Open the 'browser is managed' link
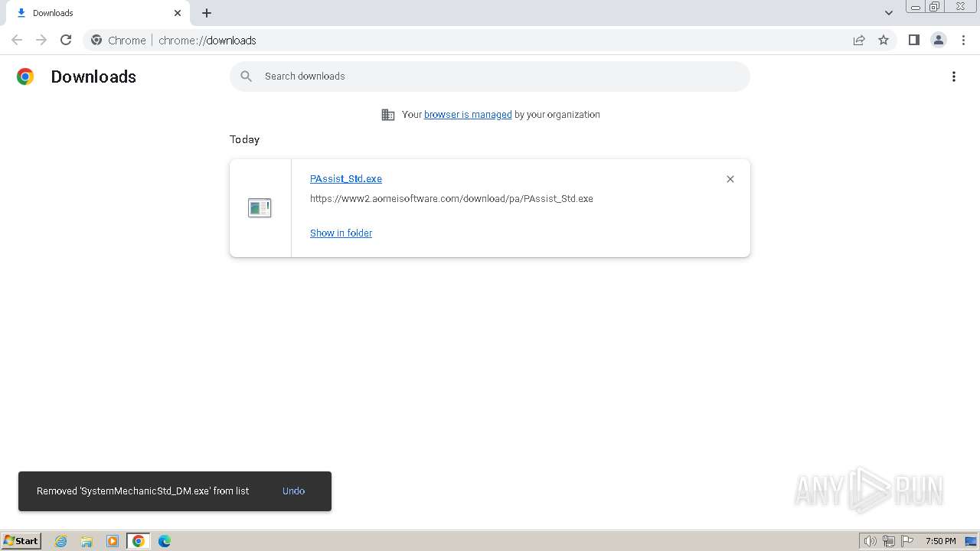 pyautogui.click(x=468, y=114)
